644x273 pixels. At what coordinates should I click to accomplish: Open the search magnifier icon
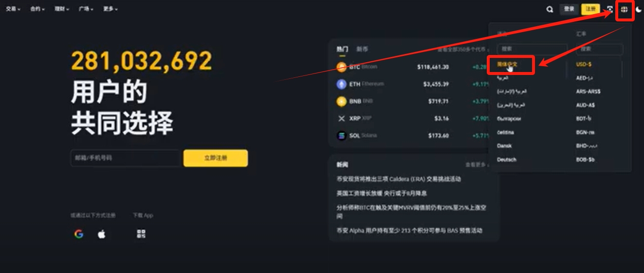(550, 9)
